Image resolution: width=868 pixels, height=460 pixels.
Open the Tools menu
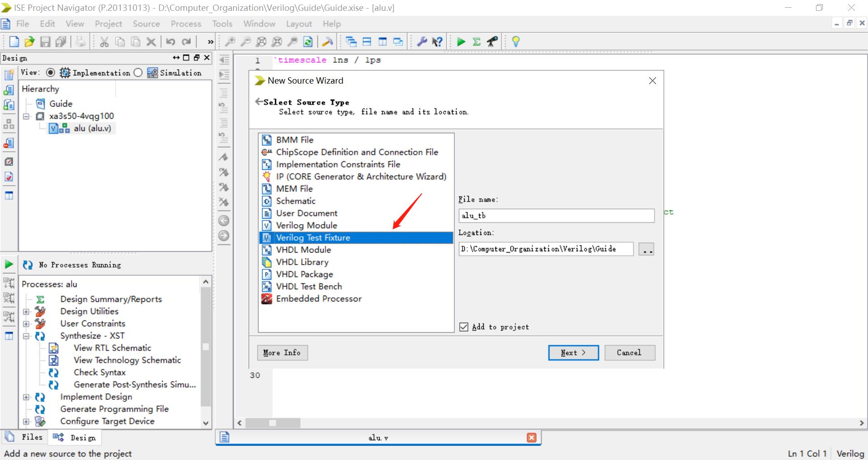click(222, 23)
